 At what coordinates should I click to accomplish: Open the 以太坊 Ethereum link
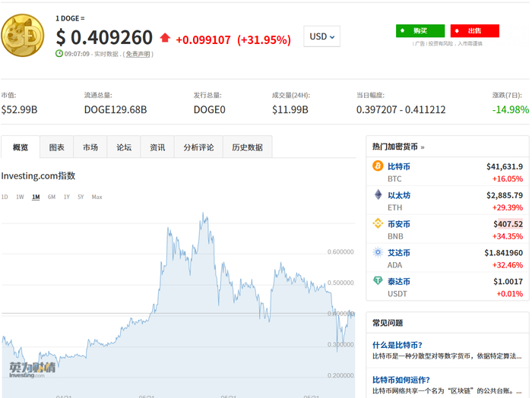point(399,195)
